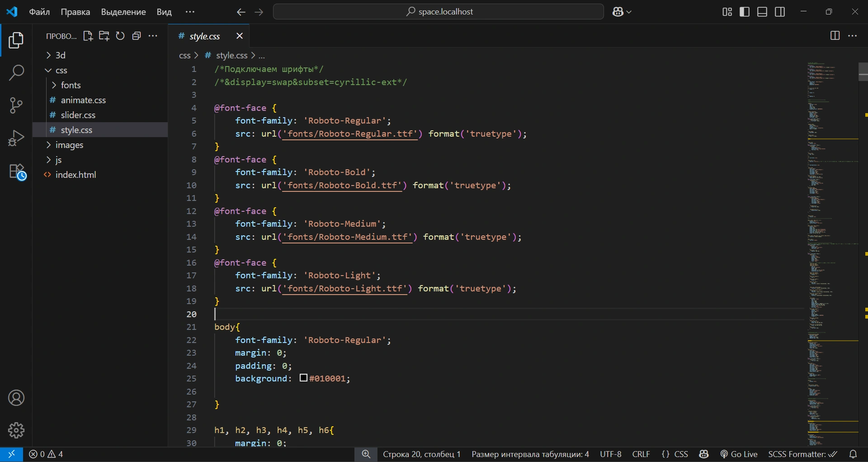Split the editor to the right
868x462 pixels.
(835, 36)
